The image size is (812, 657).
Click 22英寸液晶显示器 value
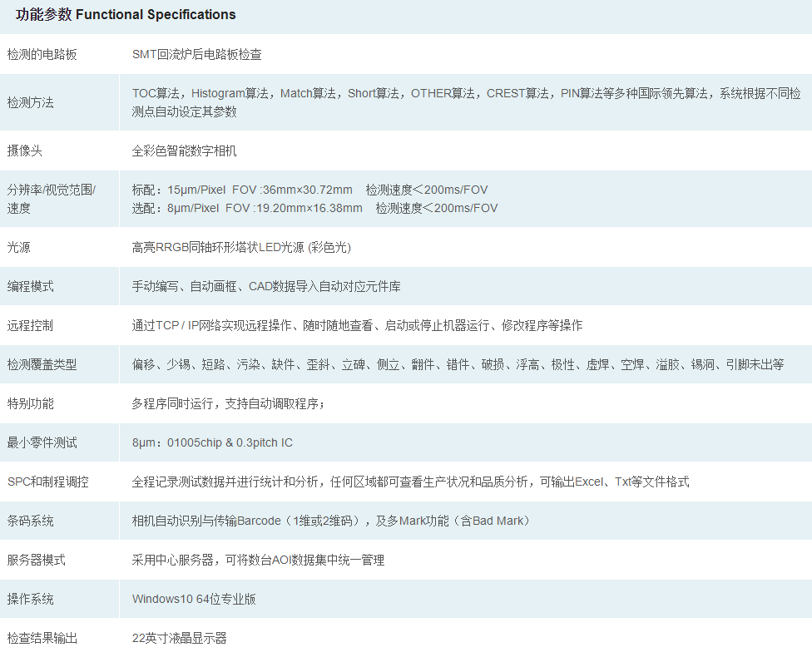(180, 638)
